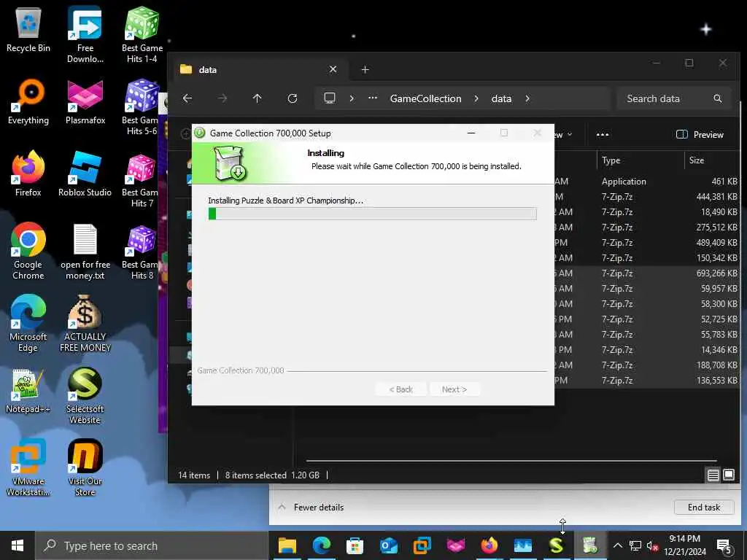
Task: Go up one folder level in Explorer
Action: click(258, 98)
